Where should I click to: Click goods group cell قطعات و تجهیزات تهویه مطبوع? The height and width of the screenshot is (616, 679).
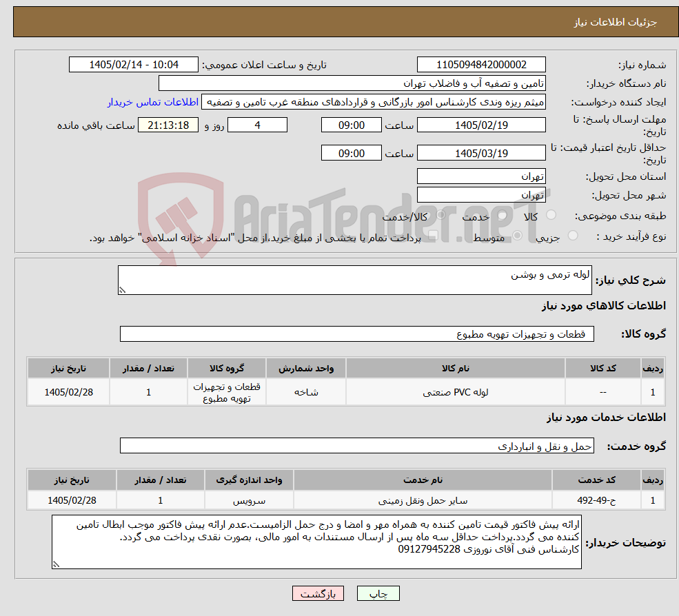coord(227,392)
